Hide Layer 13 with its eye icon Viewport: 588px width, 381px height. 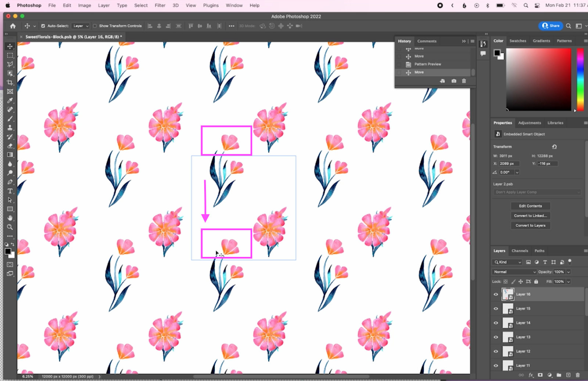click(496, 337)
